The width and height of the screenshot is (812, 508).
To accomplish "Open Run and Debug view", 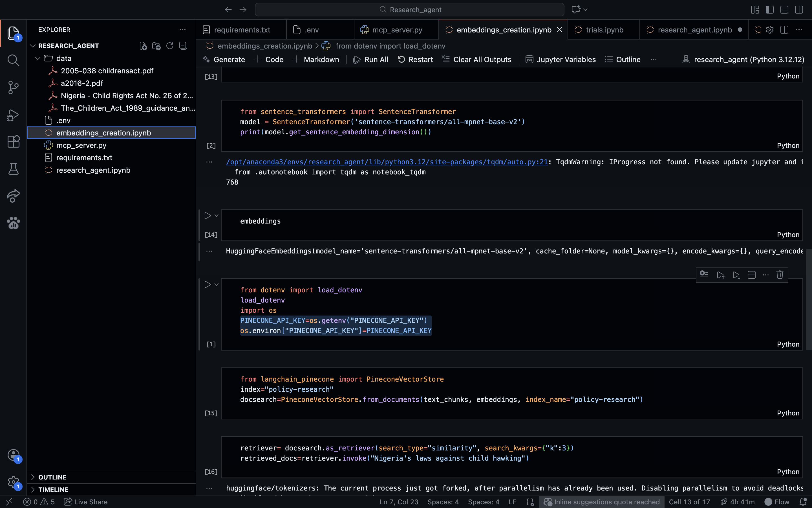I will pos(14,115).
